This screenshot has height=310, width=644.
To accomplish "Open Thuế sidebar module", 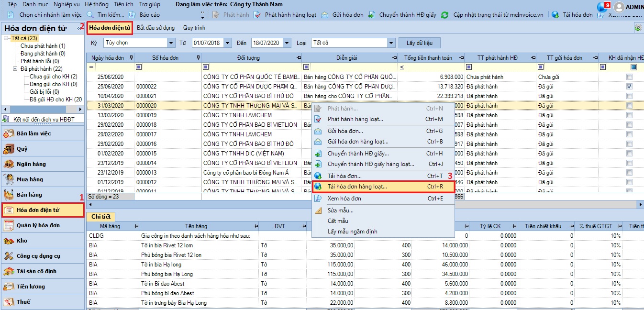I will [43, 302].
